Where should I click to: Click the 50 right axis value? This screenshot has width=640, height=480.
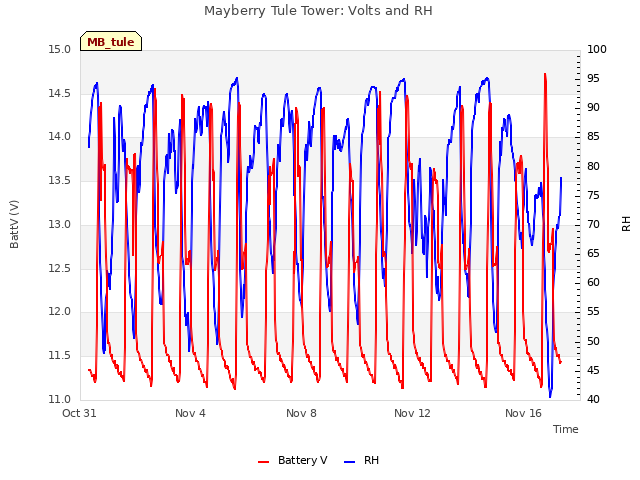point(593,341)
